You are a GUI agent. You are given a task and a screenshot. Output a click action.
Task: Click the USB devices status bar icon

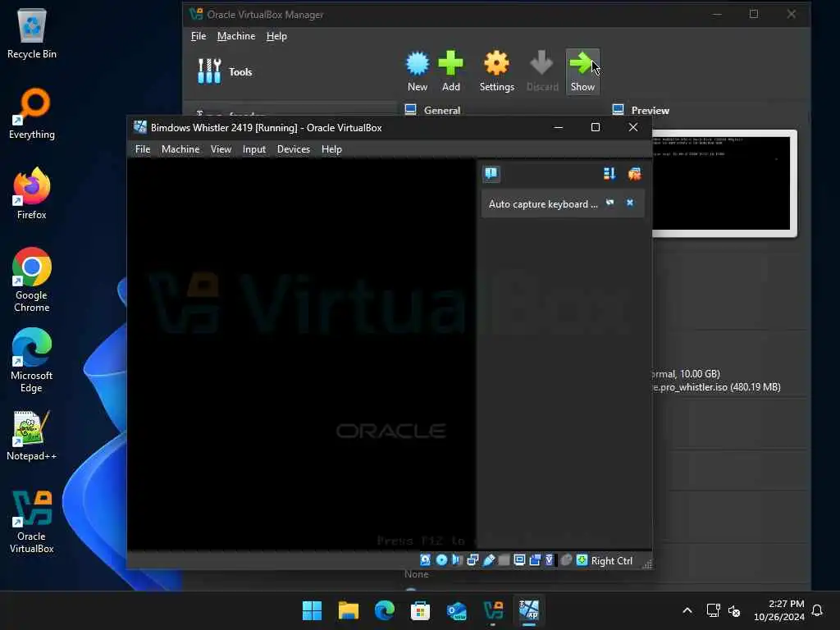coord(489,559)
